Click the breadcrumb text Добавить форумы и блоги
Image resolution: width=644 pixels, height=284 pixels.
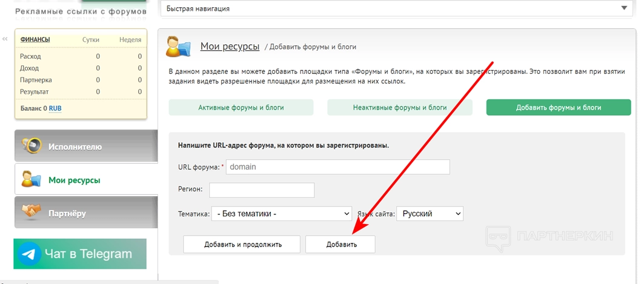click(x=313, y=47)
